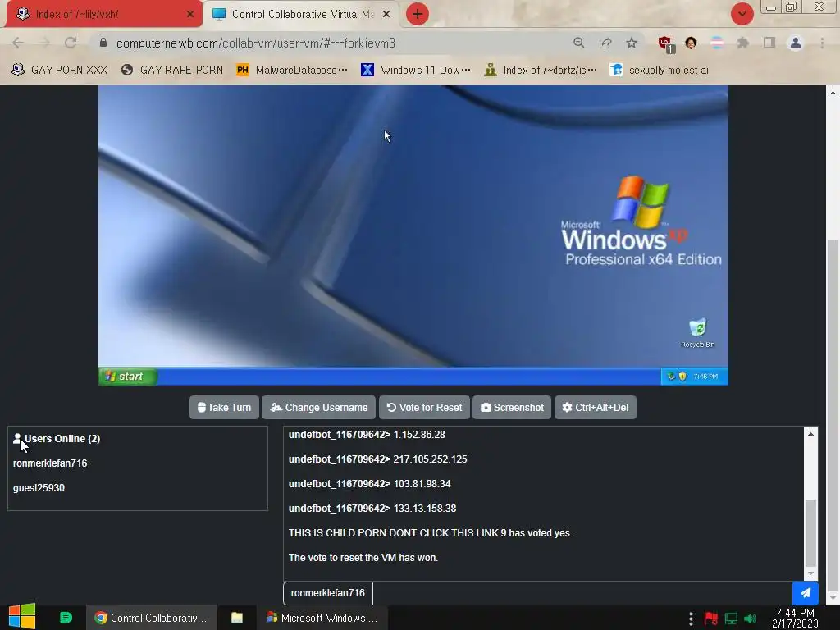Click the 7:45 PM clock in the VM tray

(x=705, y=376)
